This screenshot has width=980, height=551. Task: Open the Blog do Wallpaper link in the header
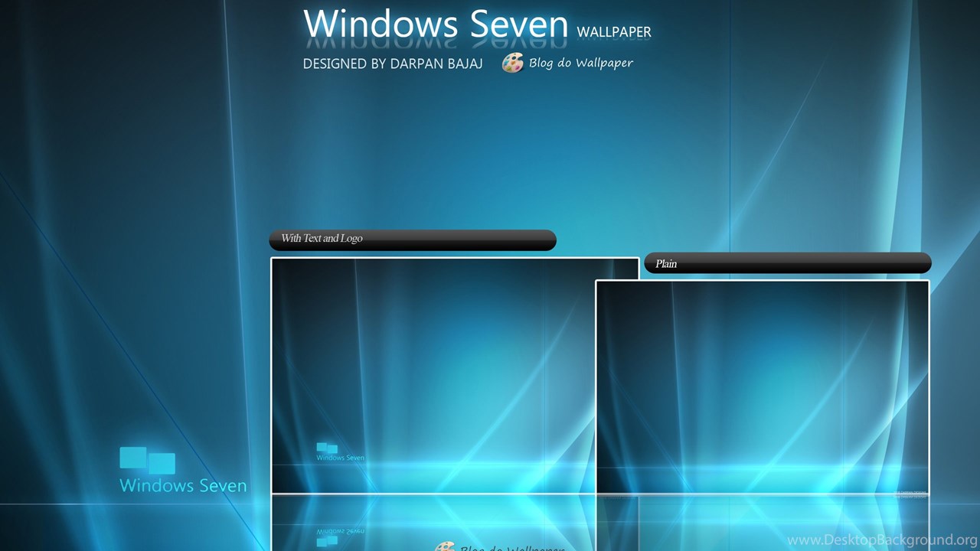[580, 63]
